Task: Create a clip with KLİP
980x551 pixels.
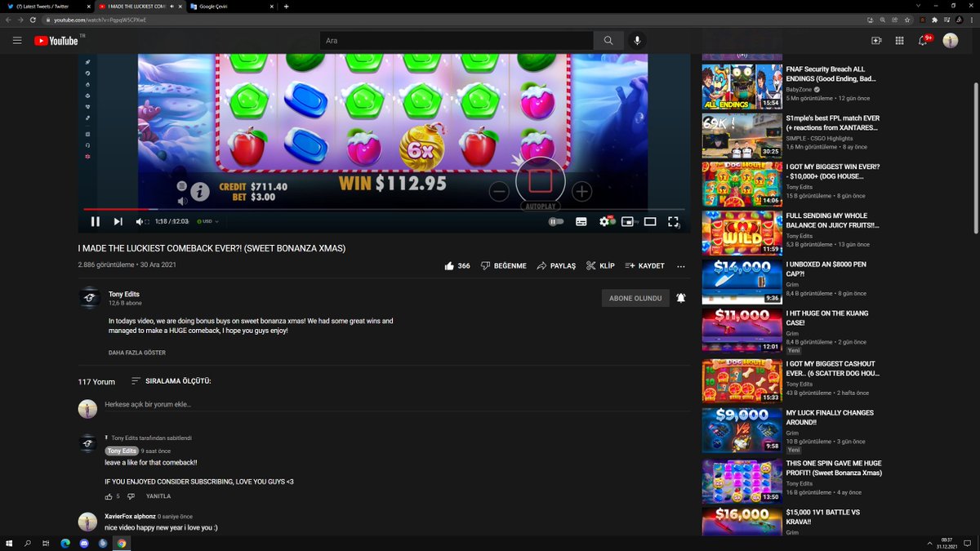Action: (600, 266)
